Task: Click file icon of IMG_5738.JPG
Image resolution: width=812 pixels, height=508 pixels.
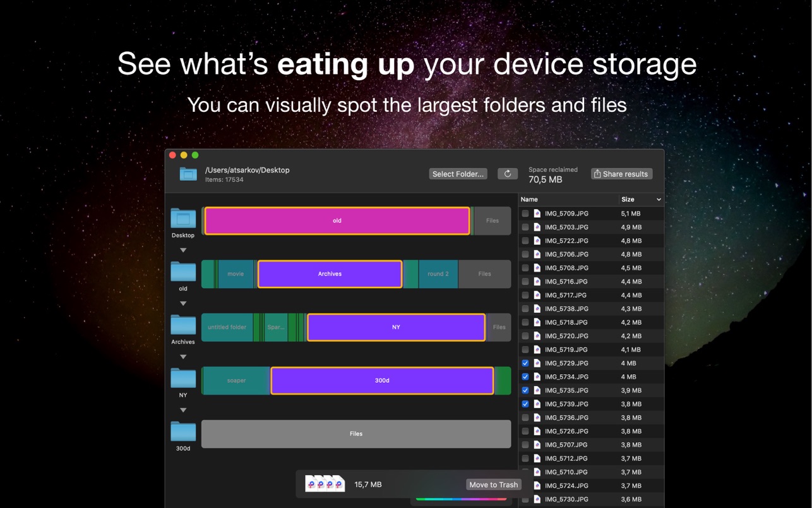Action: 537,309
